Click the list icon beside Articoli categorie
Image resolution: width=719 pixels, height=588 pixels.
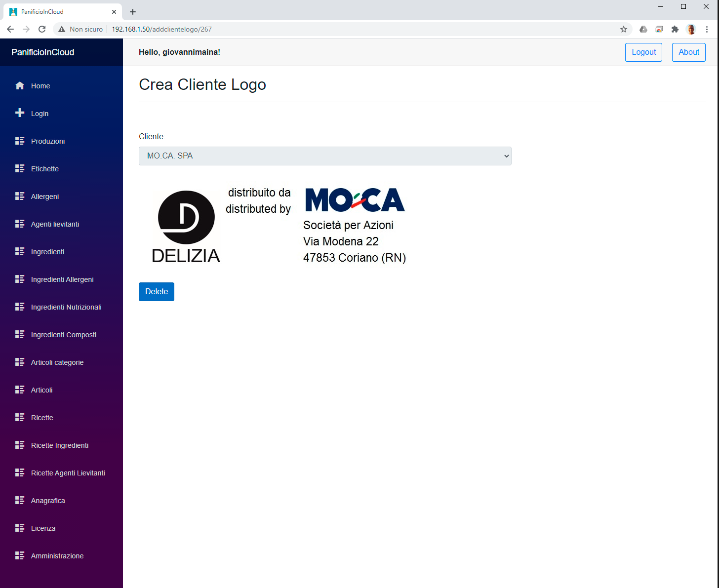[x=20, y=362]
